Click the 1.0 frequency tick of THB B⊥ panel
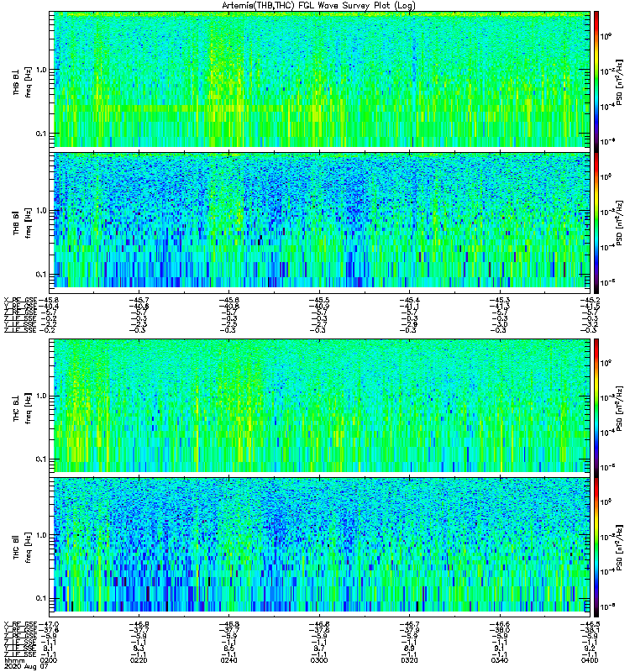This screenshot has width=630, height=672. (x=42, y=70)
